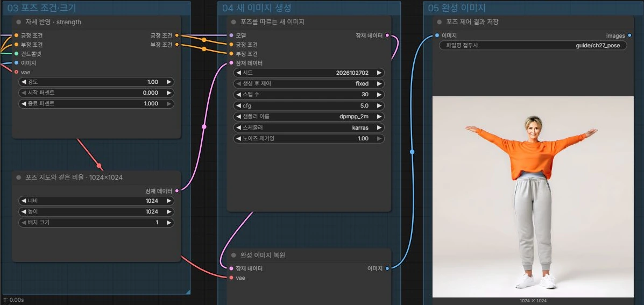The width and height of the screenshot is (644, 305).
Task: Open the 샘플러 이름 dpmpp_2m combo
Action: point(309,117)
